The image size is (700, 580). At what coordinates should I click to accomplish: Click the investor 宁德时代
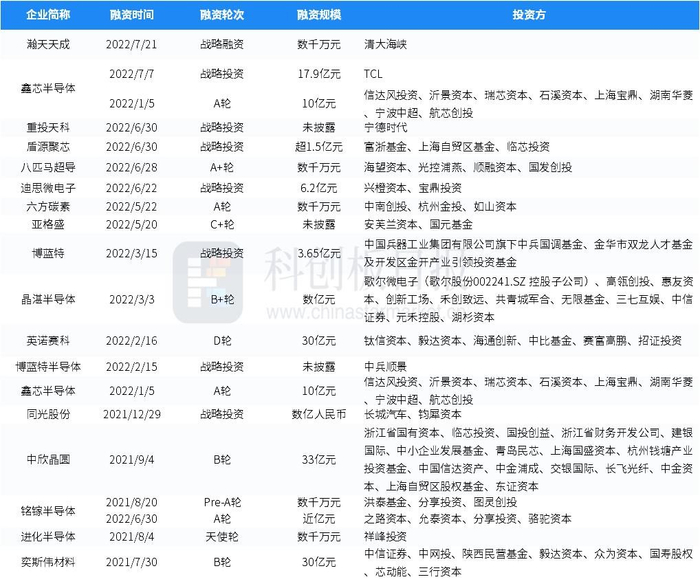pyautogui.click(x=385, y=128)
